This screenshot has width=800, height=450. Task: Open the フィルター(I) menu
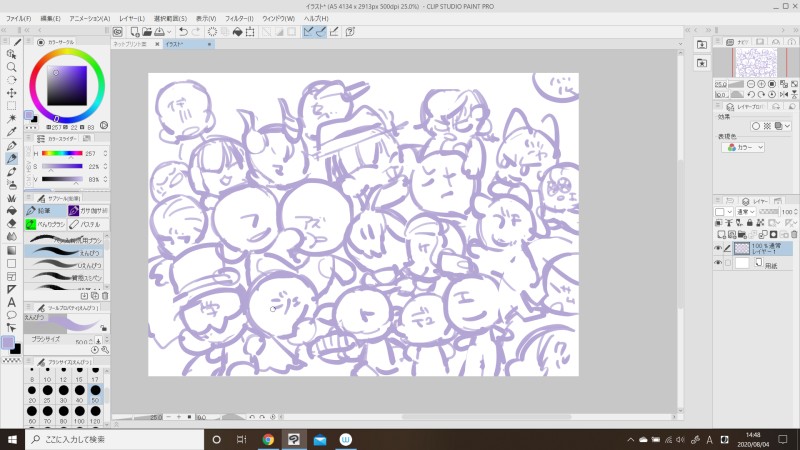(239, 19)
